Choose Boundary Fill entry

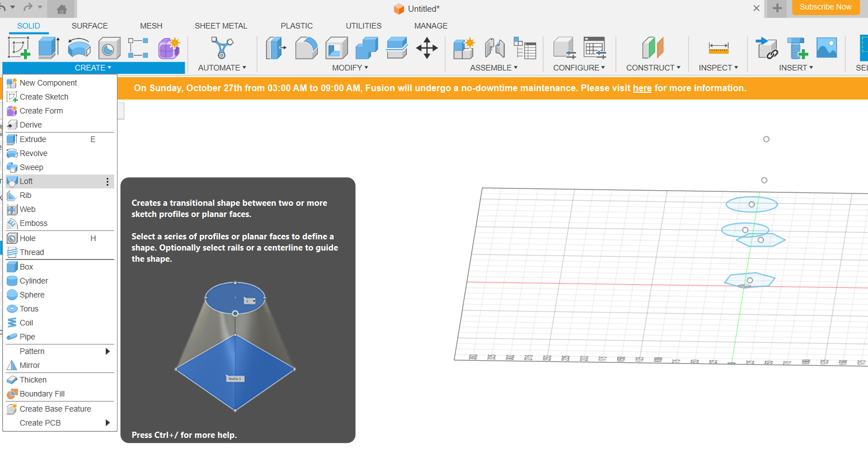coord(60,394)
